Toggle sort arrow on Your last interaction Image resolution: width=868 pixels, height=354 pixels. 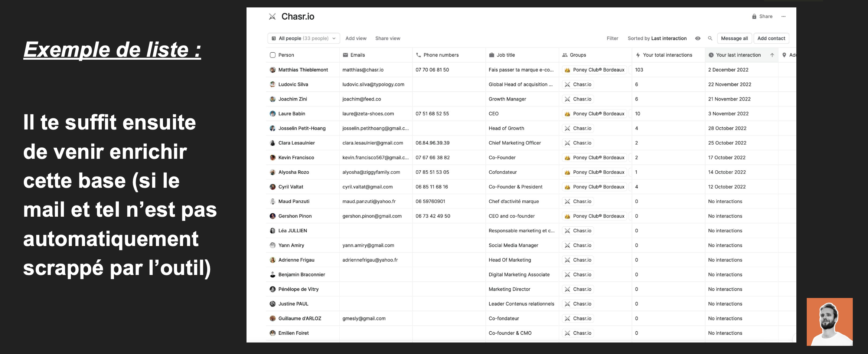coord(772,55)
